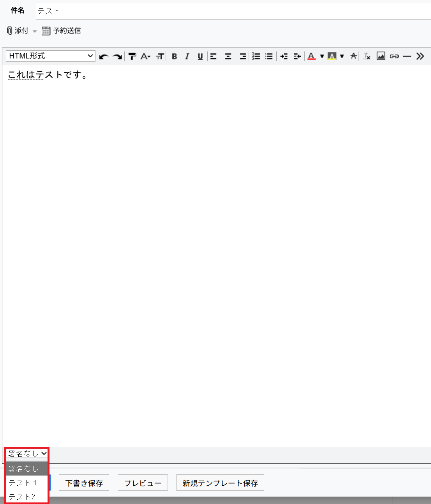Image resolution: width=431 pixels, height=504 pixels.
Task: Open the font family menu icon
Action: pyautogui.click(x=145, y=56)
